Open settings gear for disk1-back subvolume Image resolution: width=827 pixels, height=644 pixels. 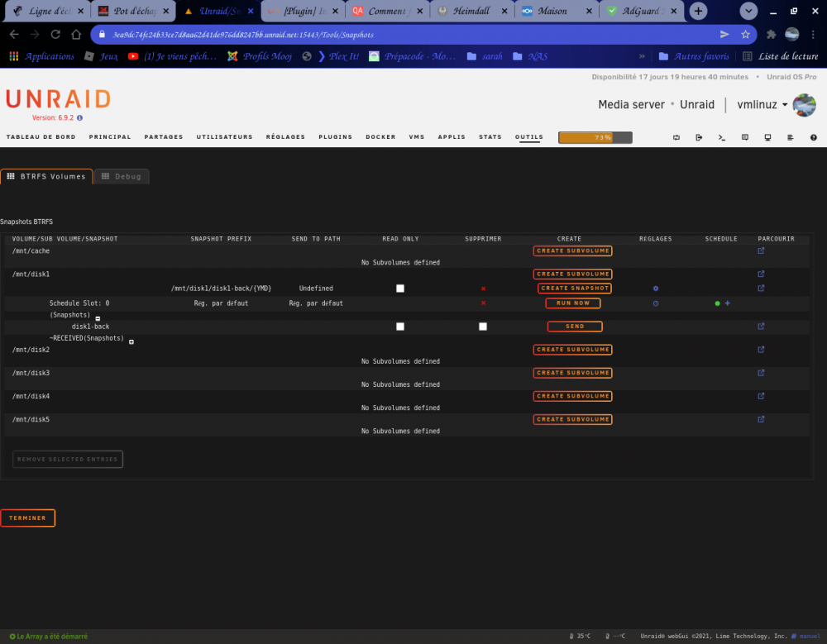(656, 289)
